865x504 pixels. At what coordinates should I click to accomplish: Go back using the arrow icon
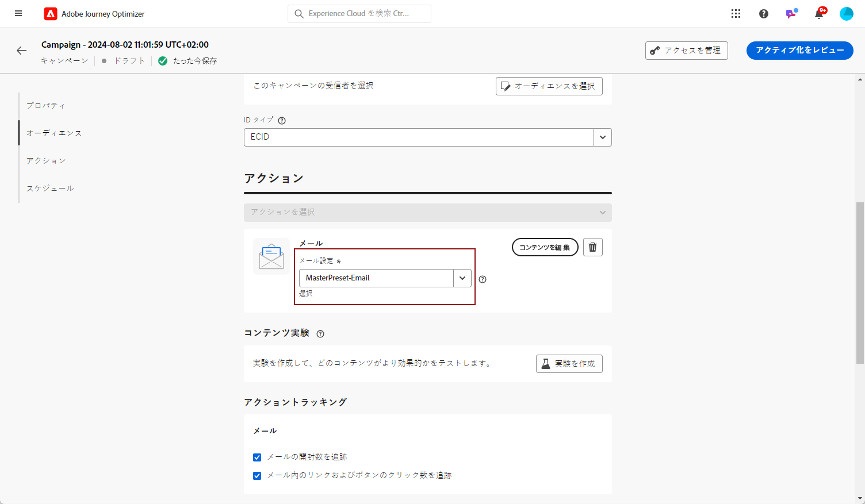tap(22, 51)
